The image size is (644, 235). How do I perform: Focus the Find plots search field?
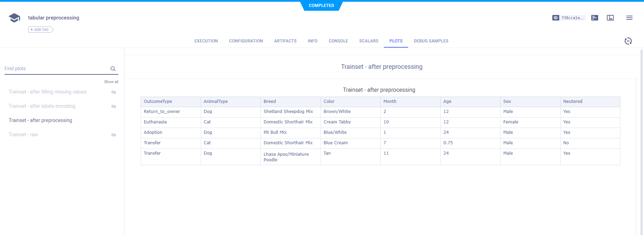56,68
